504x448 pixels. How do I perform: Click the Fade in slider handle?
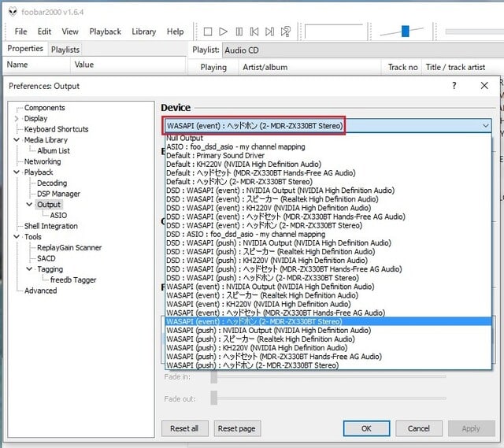click(213, 376)
